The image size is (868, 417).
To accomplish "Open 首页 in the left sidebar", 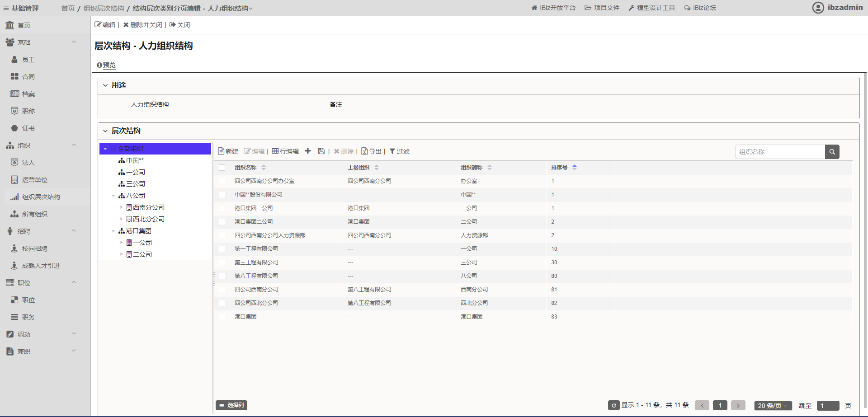I will tap(24, 25).
